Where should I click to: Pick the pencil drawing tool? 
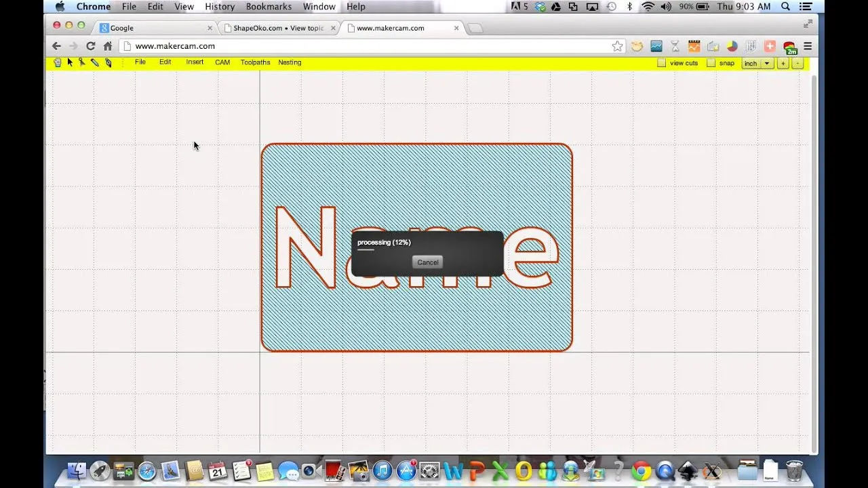[96, 62]
